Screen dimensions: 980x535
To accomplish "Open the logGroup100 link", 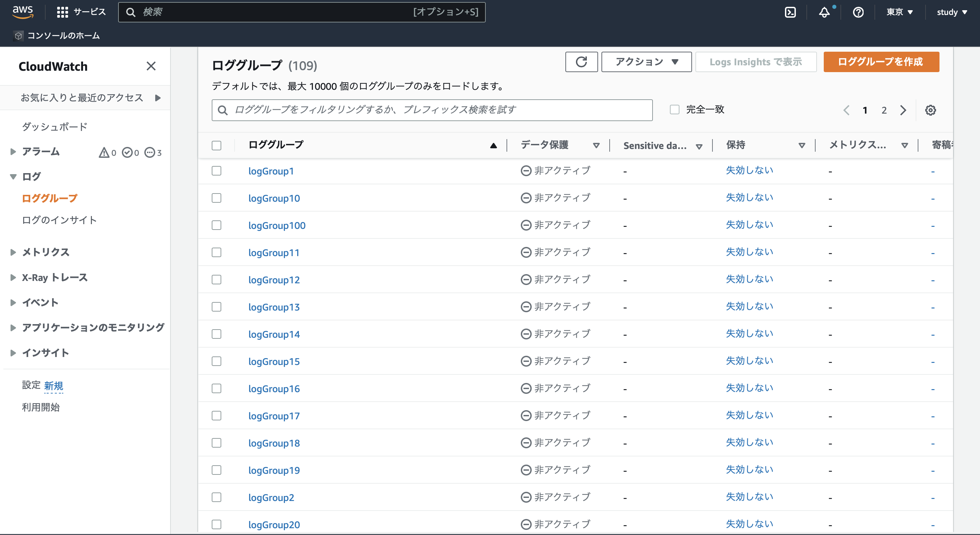I will point(277,225).
